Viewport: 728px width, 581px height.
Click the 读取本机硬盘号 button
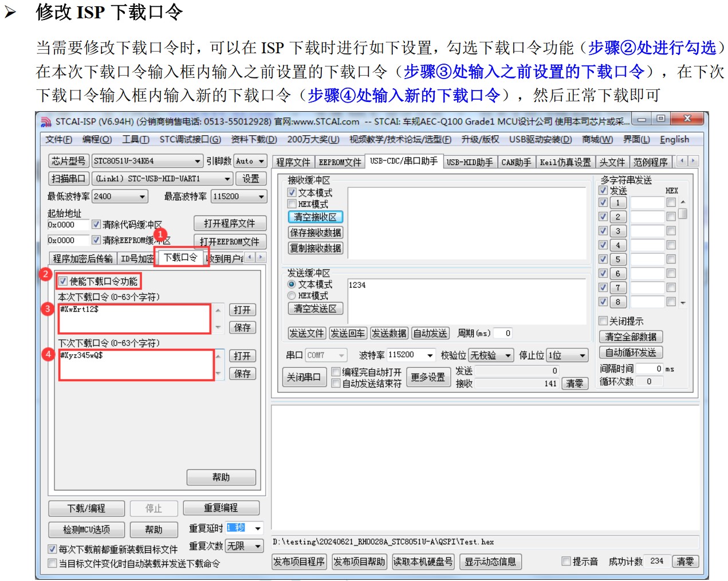[423, 562]
